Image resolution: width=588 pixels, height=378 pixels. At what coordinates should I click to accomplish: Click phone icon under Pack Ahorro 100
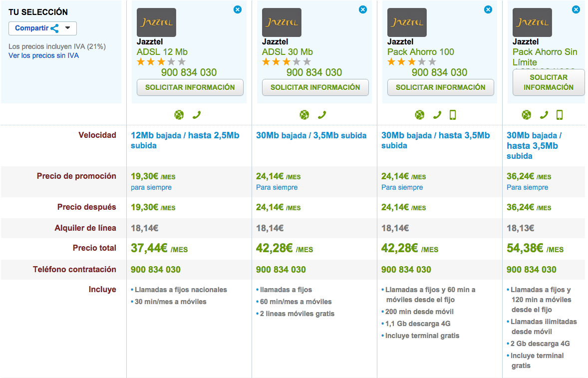pos(437,115)
